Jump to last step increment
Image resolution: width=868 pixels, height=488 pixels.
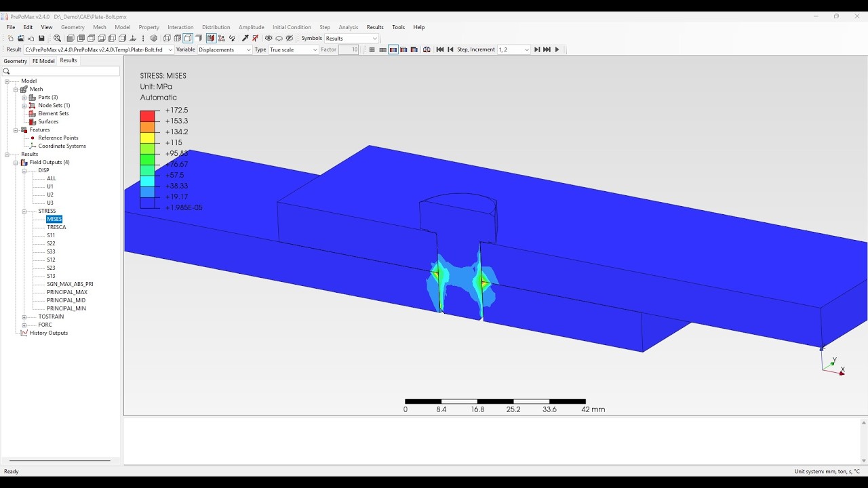point(547,49)
